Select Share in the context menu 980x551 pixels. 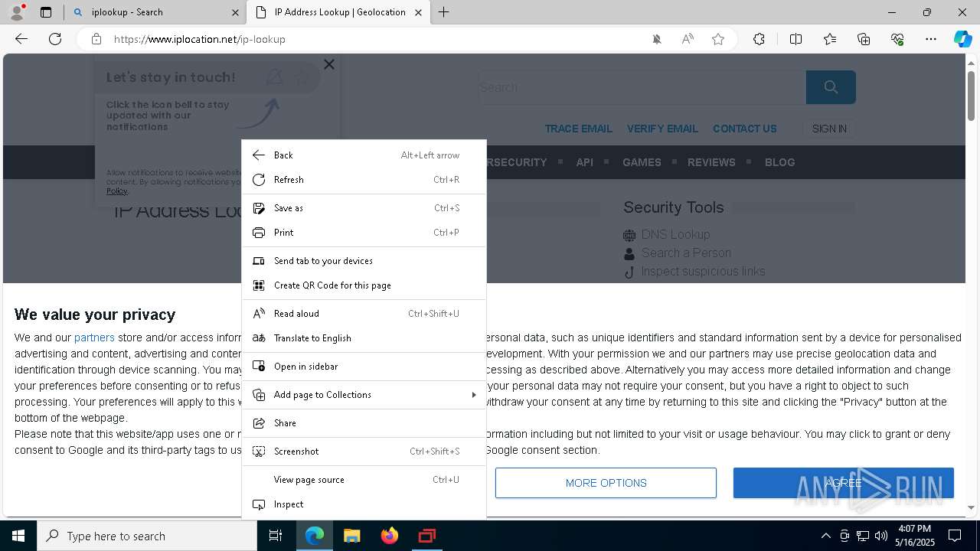pyautogui.click(x=364, y=423)
